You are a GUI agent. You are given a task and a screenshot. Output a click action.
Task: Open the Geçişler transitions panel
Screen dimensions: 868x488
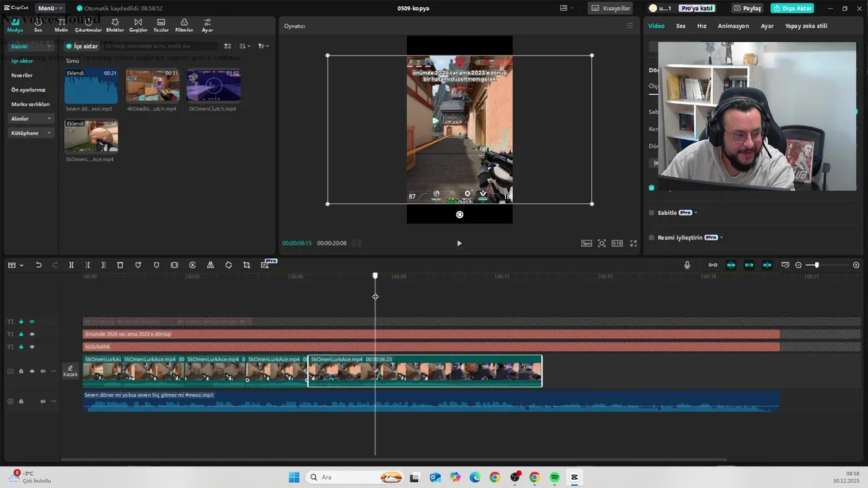tap(138, 26)
